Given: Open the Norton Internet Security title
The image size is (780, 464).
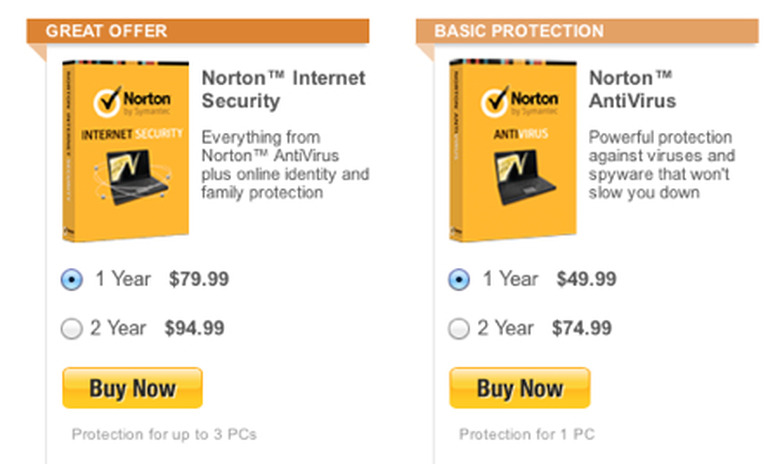Looking at the screenshot, I should 283,89.
